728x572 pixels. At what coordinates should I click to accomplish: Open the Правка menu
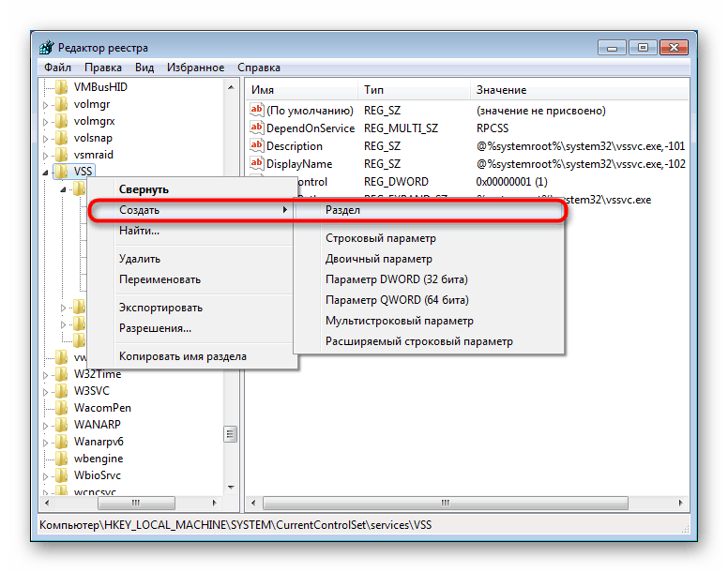(103, 68)
